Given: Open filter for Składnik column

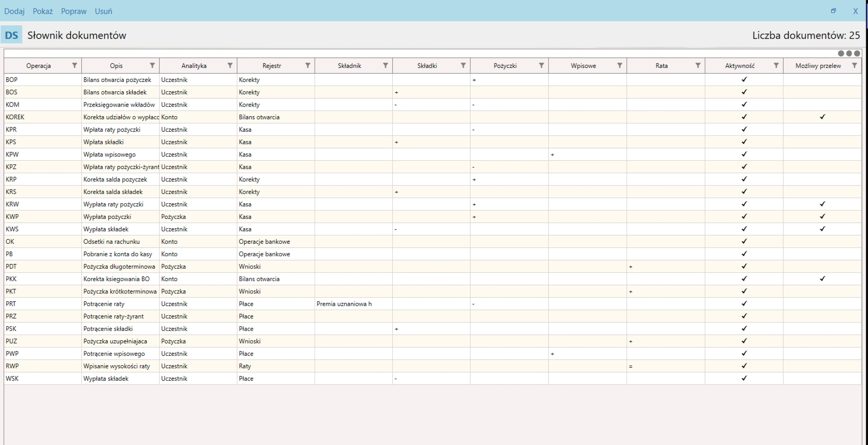Looking at the screenshot, I should point(385,65).
